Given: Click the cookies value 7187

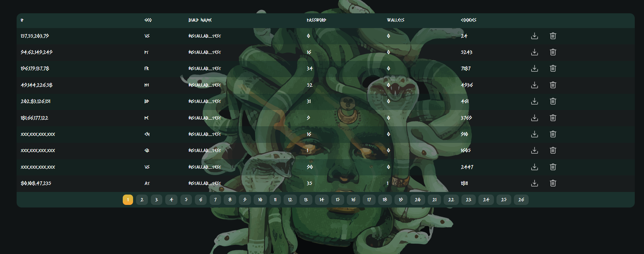Looking at the screenshot, I should point(465,68).
